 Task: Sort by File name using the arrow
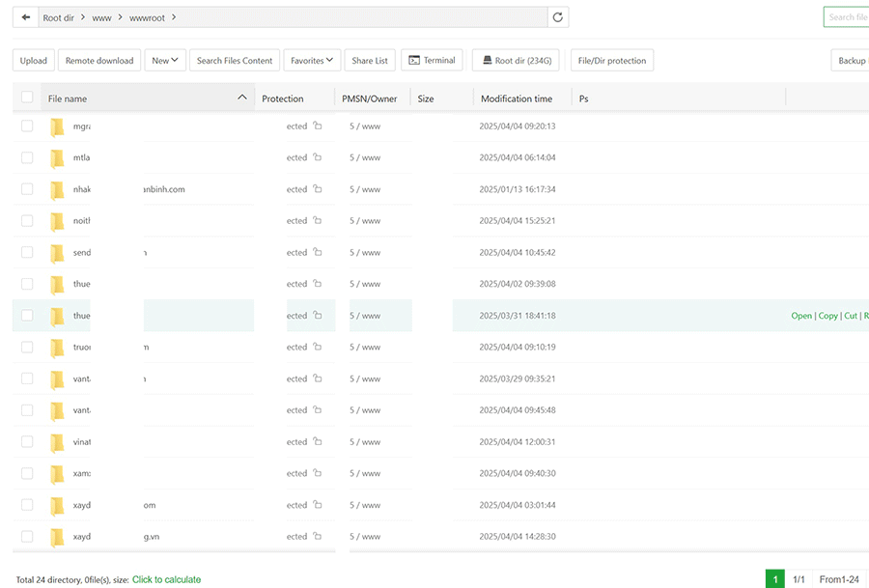tap(241, 98)
